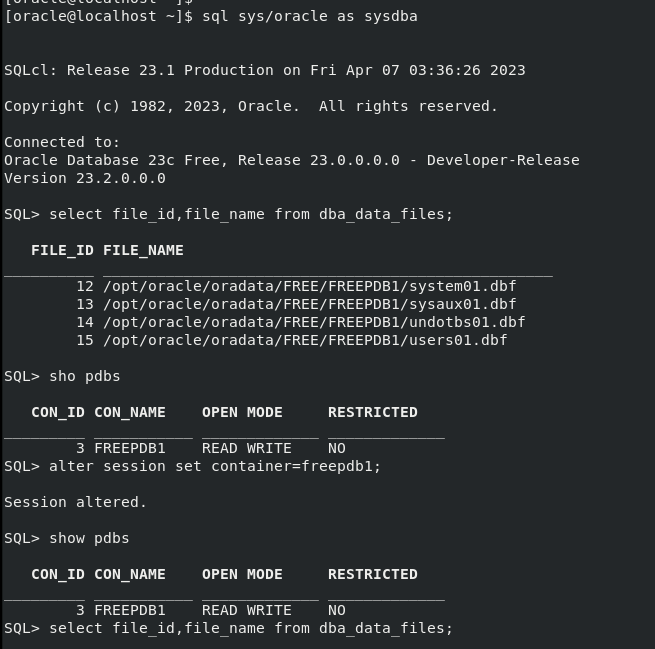Screen dimensions: 655x649
Task: Click the first OPEN MODE column header
Action: coord(242,413)
